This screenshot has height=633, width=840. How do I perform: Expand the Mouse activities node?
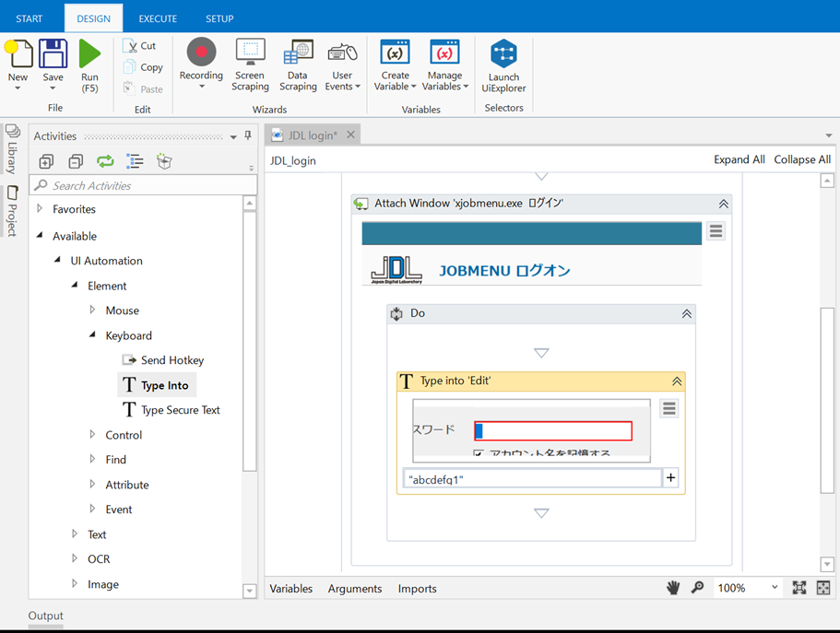(x=93, y=310)
